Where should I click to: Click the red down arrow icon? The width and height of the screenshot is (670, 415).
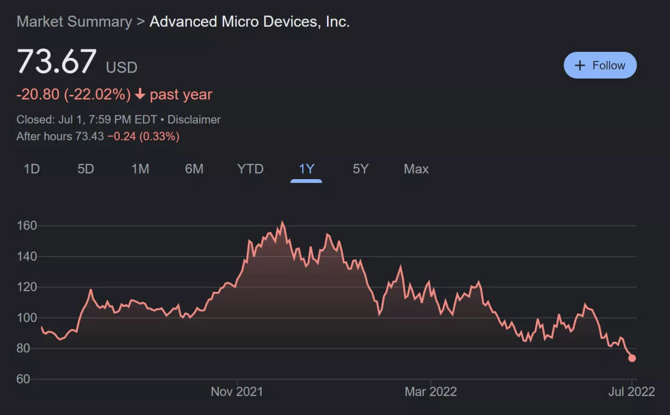click(x=140, y=95)
